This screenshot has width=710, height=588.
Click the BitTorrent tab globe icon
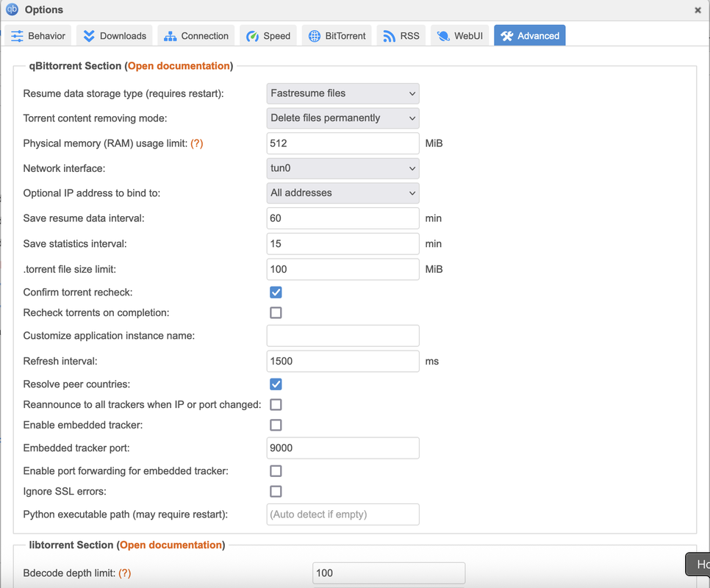tap(315, 36)
